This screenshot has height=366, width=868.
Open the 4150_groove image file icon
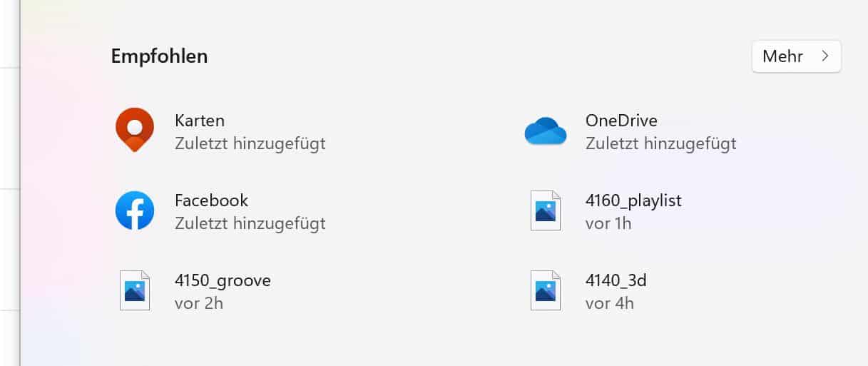(135, 290)
